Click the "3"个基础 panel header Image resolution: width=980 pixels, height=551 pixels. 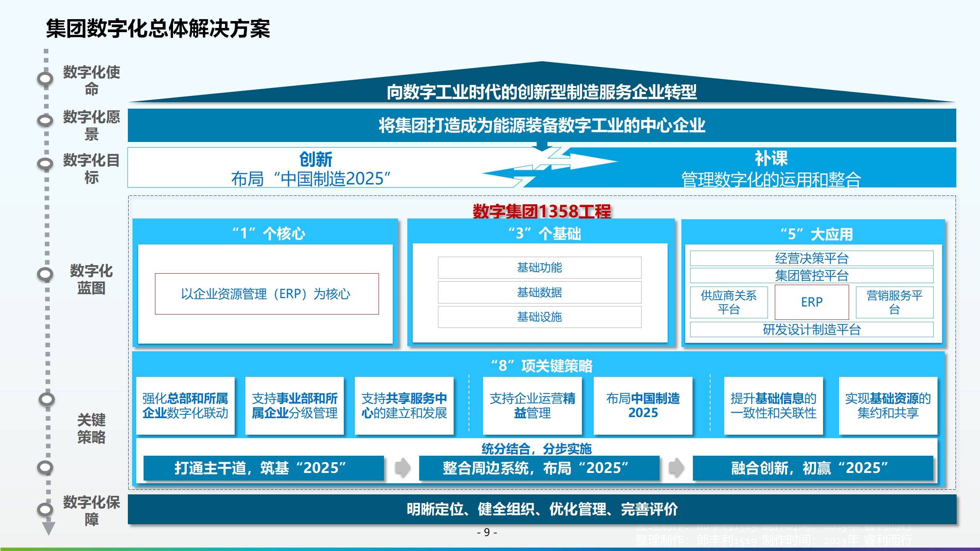(544, 233)
